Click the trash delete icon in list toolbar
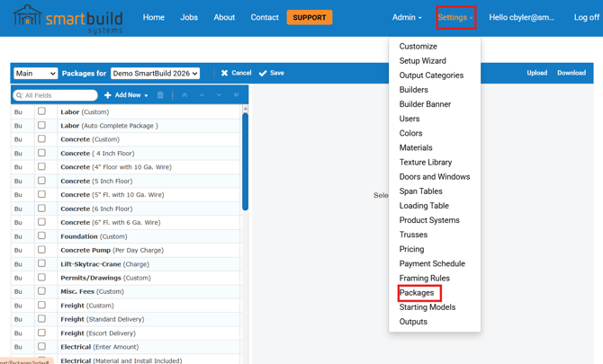Viewport: 603px width, 364px height. click(x=160, y=95)
